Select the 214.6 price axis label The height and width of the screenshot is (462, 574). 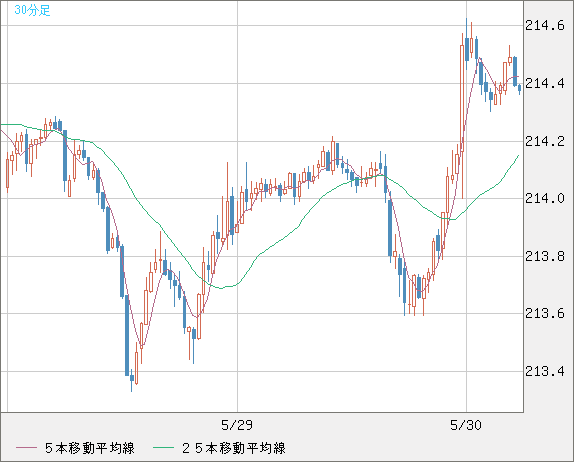click(545, 26)
